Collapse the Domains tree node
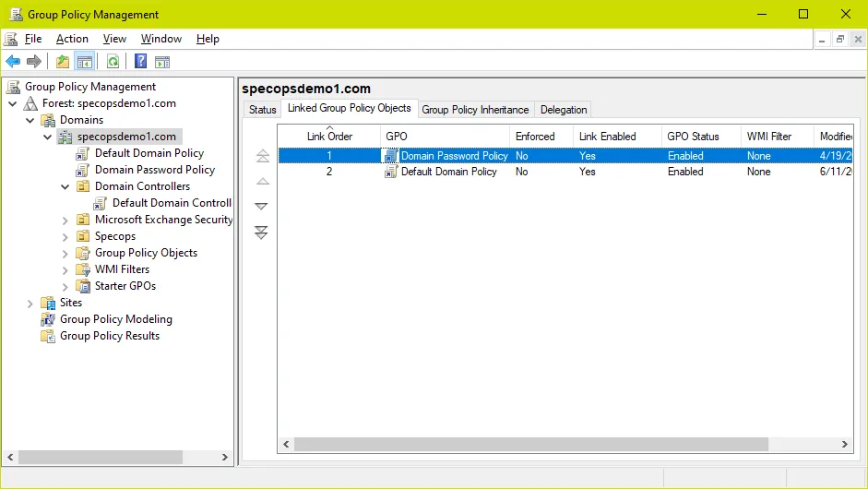 [x=30, y=120]
